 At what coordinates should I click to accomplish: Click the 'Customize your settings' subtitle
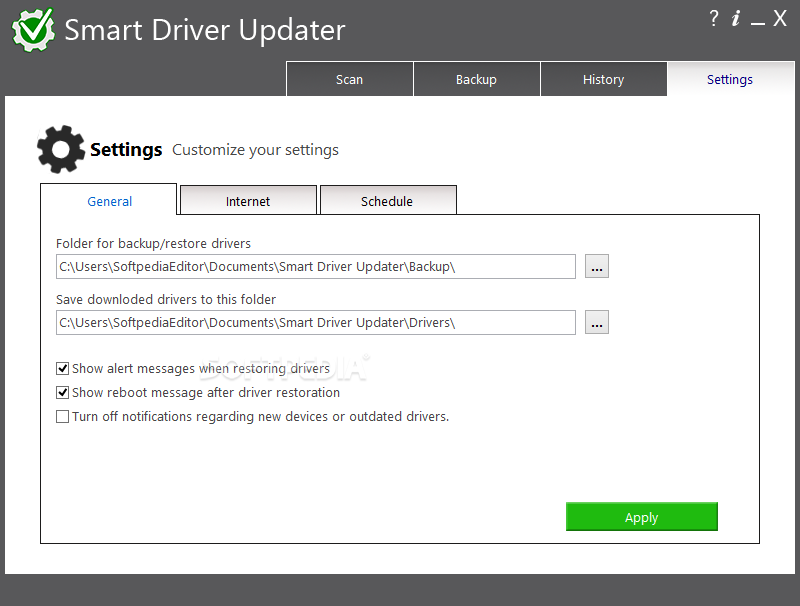click(x=255, y=150)
